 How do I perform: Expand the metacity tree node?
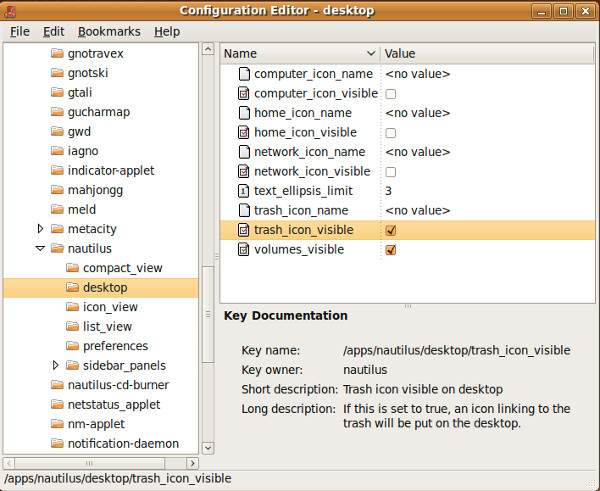click(40, 229)
